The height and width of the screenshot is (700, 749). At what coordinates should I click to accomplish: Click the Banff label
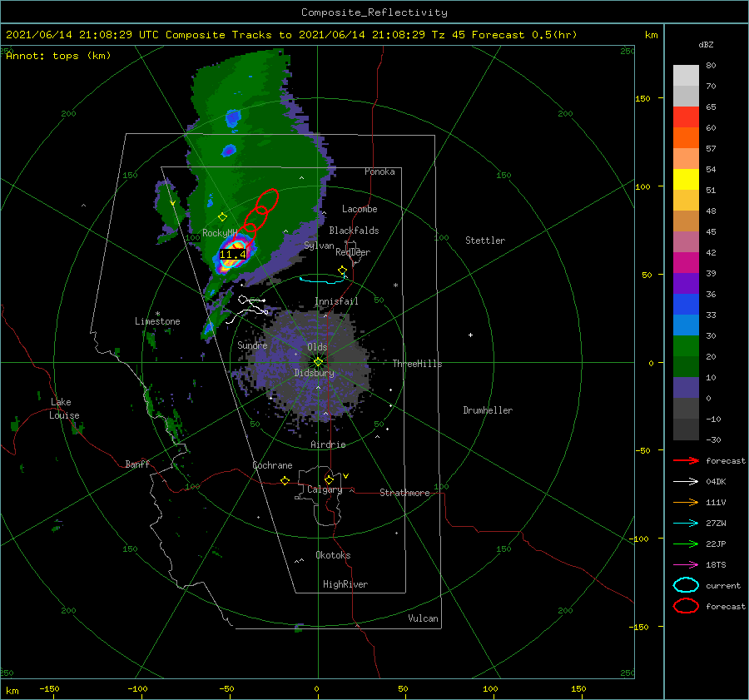(x=137, y=464)
